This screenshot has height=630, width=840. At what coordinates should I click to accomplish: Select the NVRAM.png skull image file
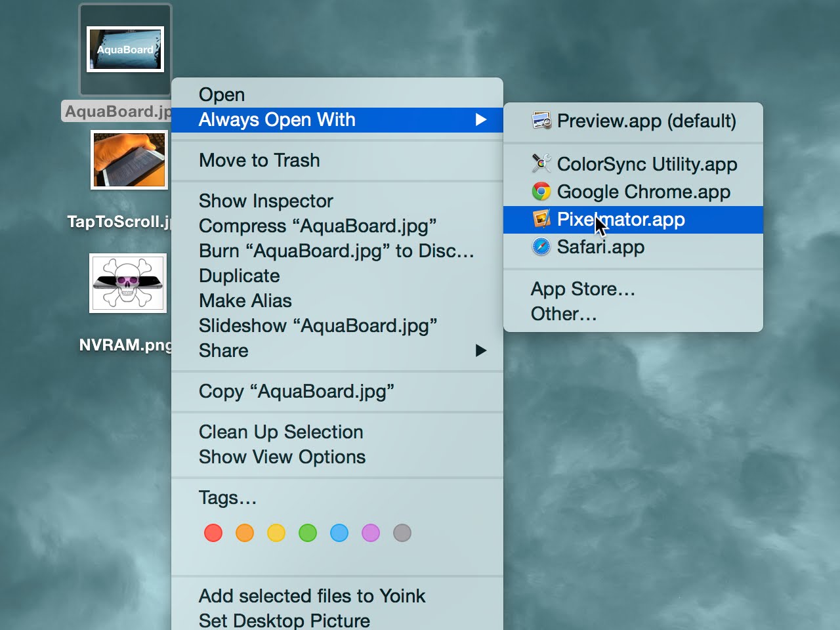[128, 283]
